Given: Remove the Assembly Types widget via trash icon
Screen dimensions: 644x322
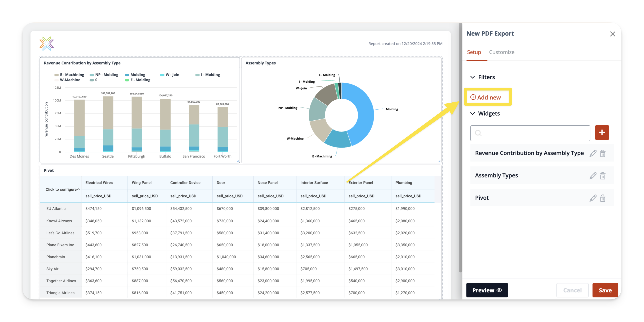Looking at the screenshot, I should (x=602, y=176).
